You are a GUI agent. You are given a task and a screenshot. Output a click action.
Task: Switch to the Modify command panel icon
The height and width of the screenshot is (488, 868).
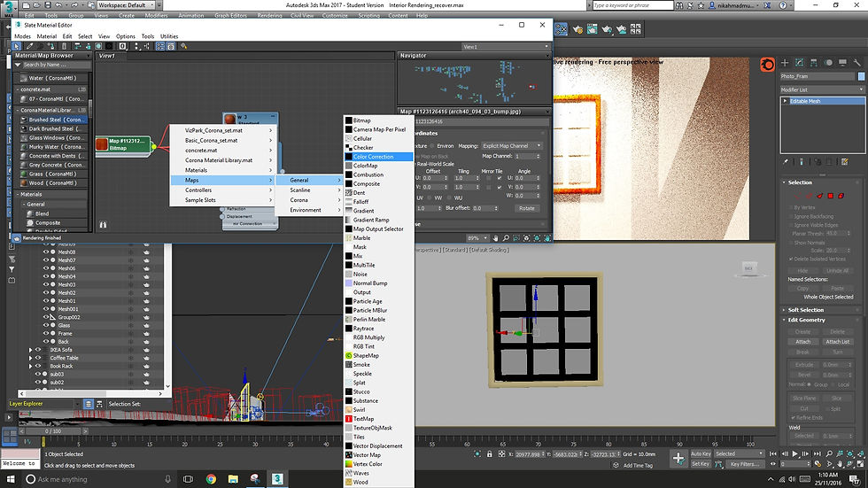pos(799,63)
